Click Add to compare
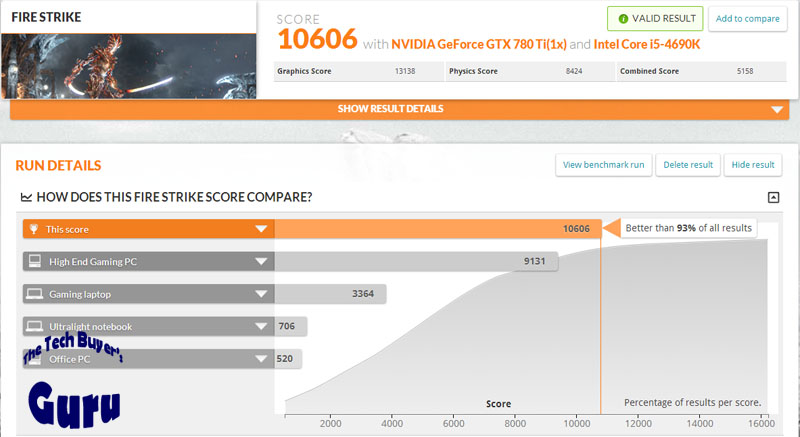The width and height of the screenshot is (800, 437). (747, 19)
